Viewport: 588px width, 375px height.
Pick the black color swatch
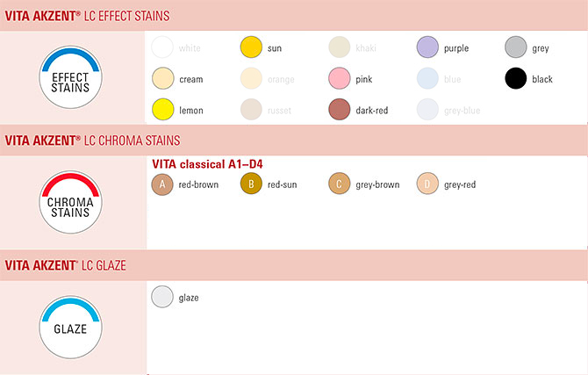coord(516,78)
